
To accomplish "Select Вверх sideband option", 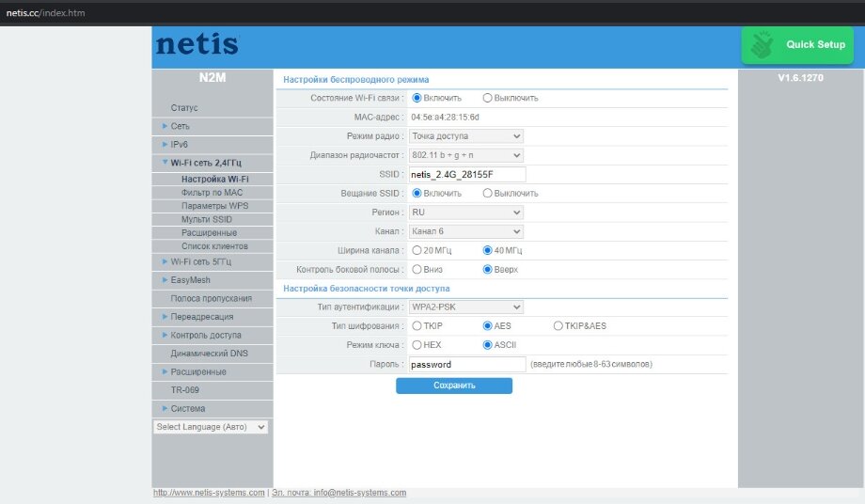I will point(487,270).
